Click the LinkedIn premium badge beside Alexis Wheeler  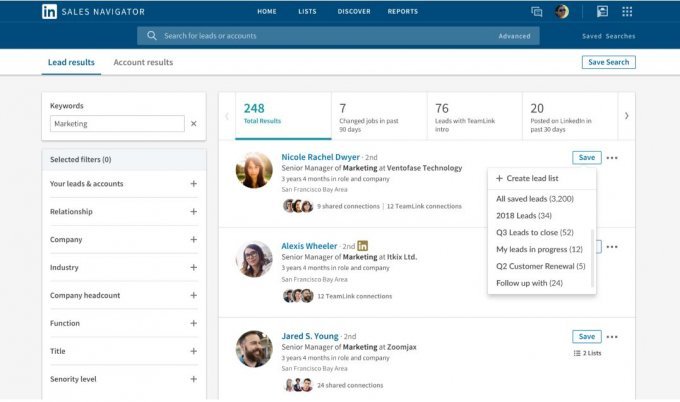(363, 246)
